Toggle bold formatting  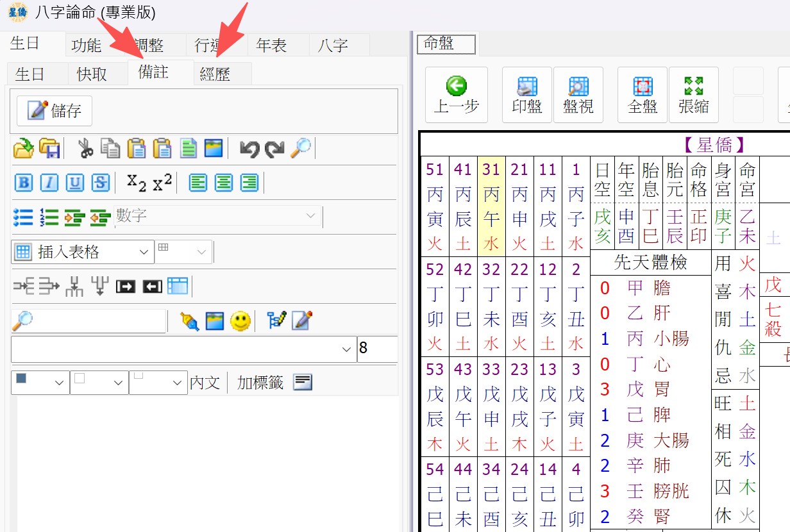[x=24, y=183]
